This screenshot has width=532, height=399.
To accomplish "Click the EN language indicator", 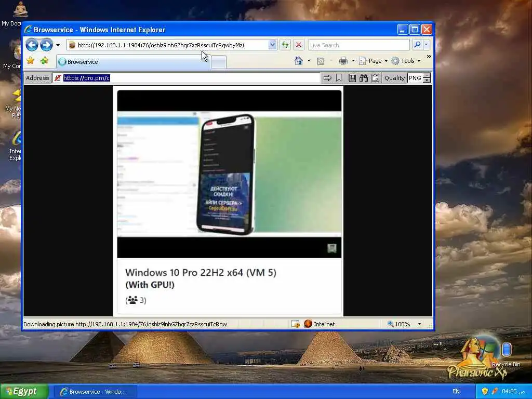I will coord(456,391).
